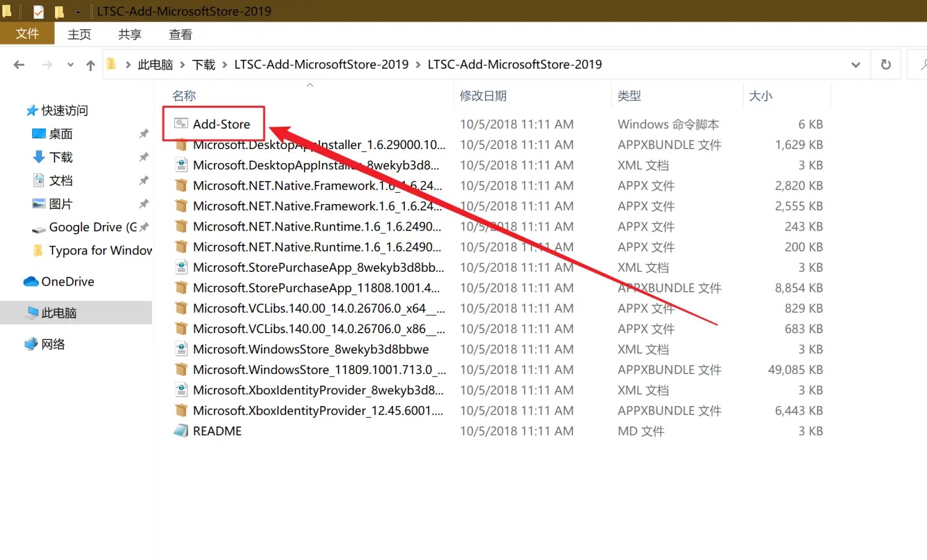Open the Add-Store command script file

(221, 124)
